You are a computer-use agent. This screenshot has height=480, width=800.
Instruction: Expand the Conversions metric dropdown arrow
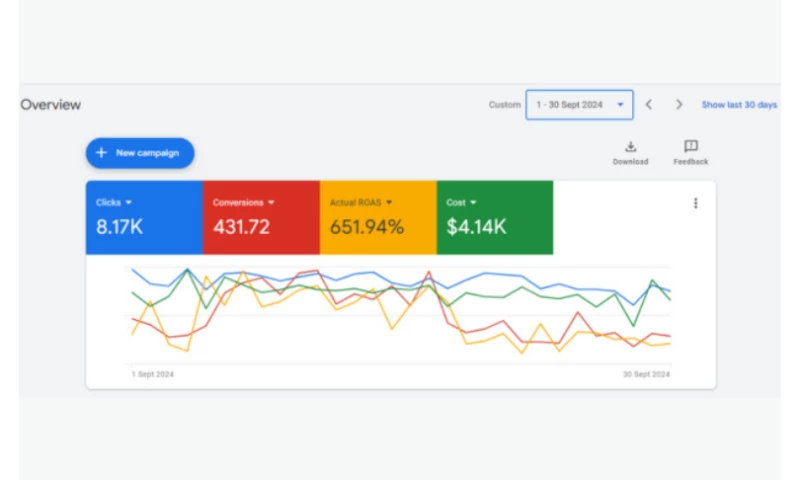(x=270, y=203)
